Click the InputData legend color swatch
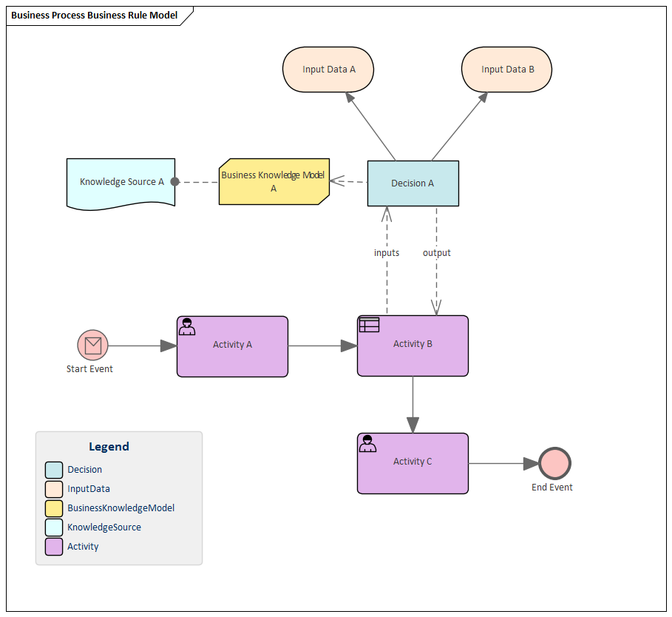Viewport: 672px width, 617px height. [x=54, y=489]
